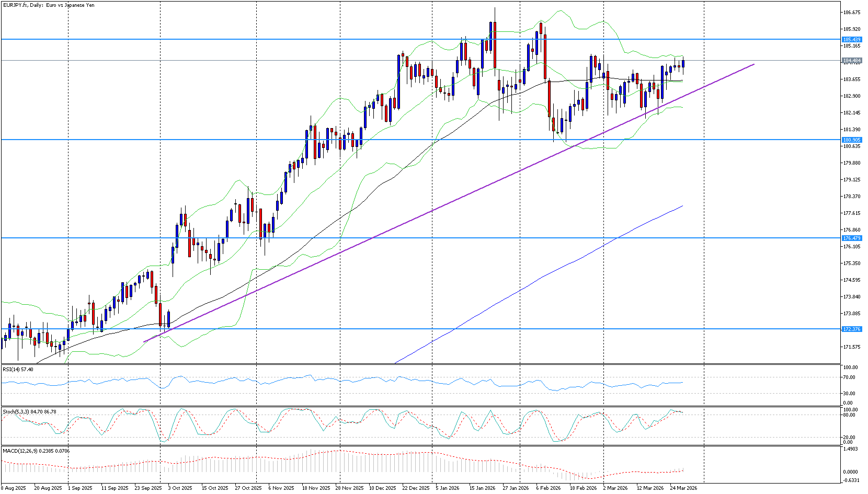
Task: Click the 18 Nov 2025 date label
Action: [315, 488]
